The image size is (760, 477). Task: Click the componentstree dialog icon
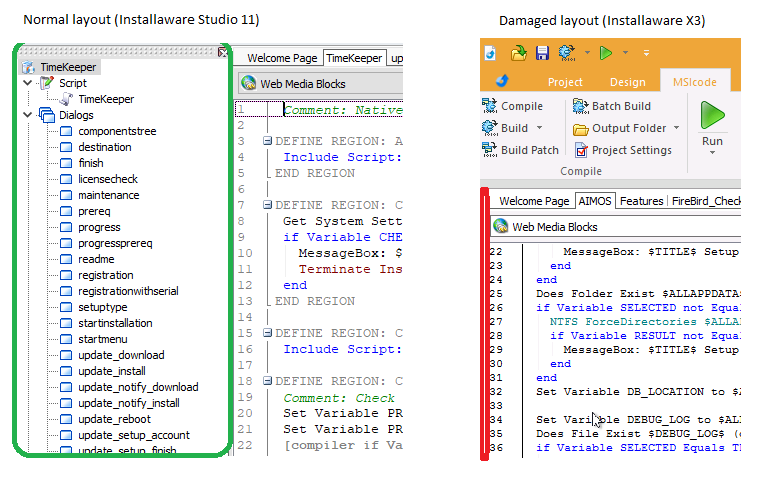tap(66, 131)
